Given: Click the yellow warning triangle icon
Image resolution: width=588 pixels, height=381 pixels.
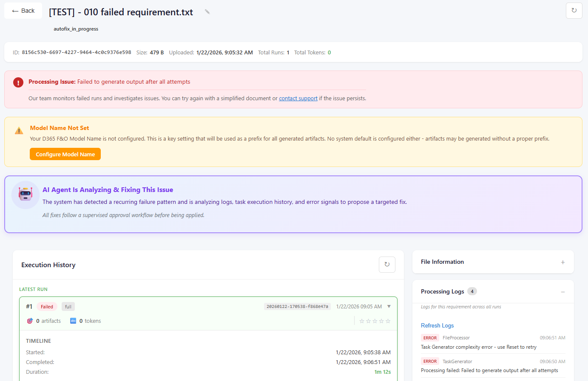Looking at the screenshot, I should click(x=19, y=130).
